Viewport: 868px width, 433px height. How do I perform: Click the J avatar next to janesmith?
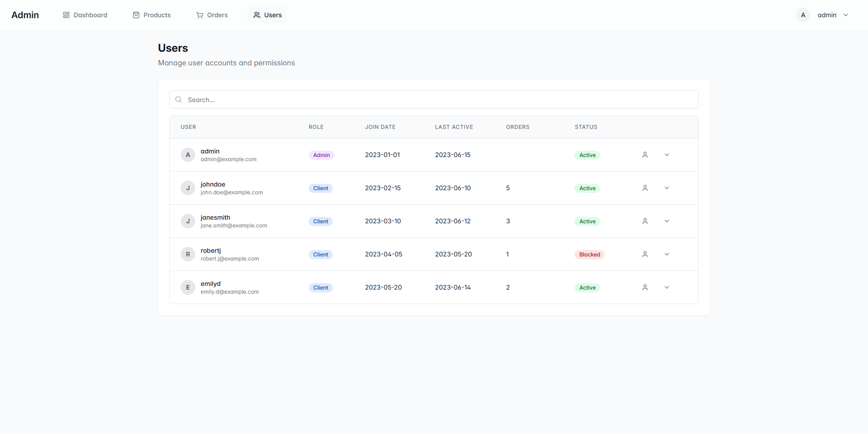(188, 221)
